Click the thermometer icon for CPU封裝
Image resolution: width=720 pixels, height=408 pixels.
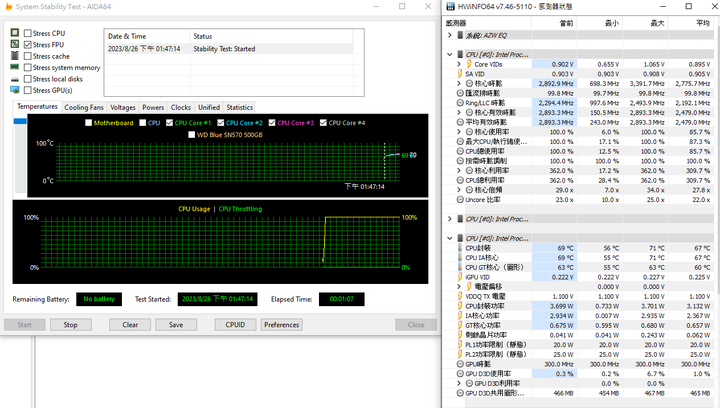[x=460, y=247]
